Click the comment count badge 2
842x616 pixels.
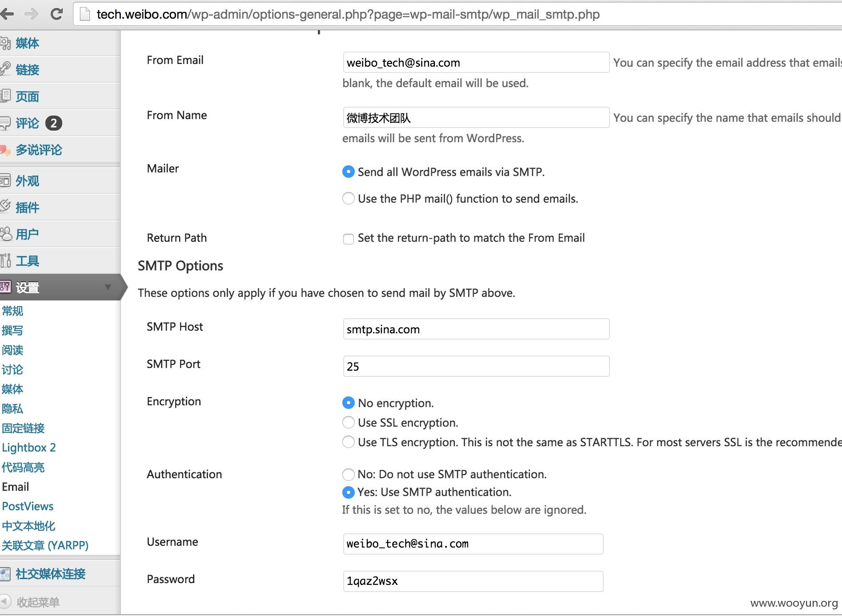pos(53,123)
